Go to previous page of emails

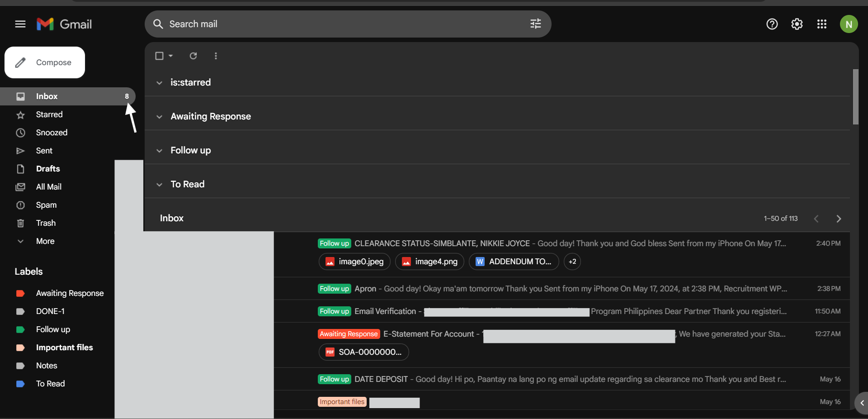click(816, 219)
